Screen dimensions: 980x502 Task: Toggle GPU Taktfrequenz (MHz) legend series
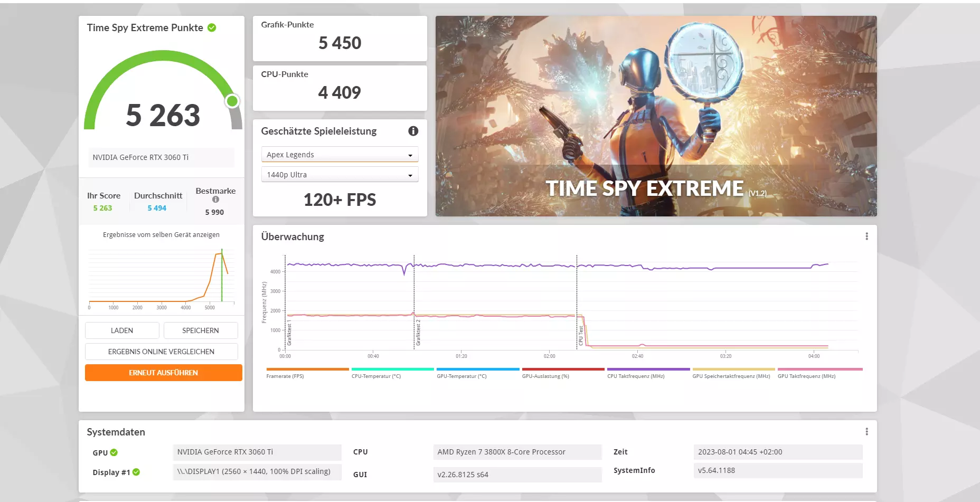pos(819,373)
